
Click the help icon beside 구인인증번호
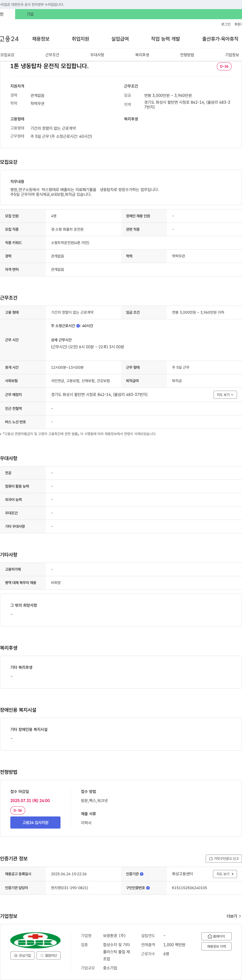(x=148, y=888)
